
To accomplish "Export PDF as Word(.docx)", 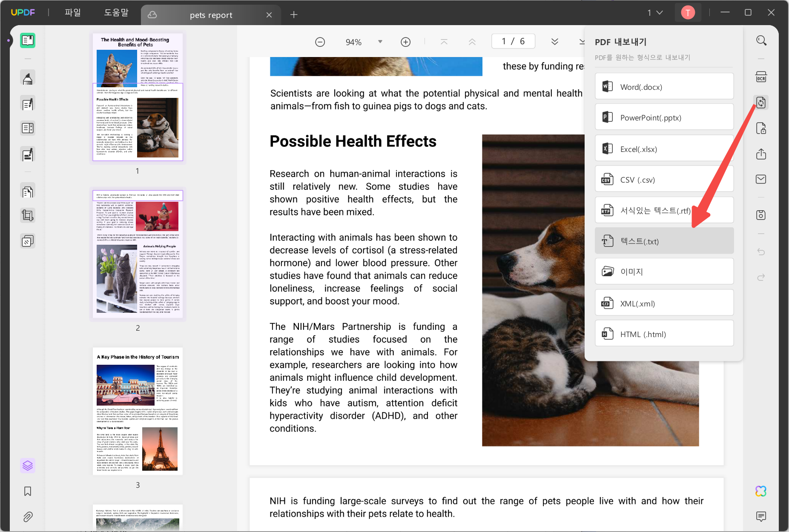I will (x=664, y=87).
